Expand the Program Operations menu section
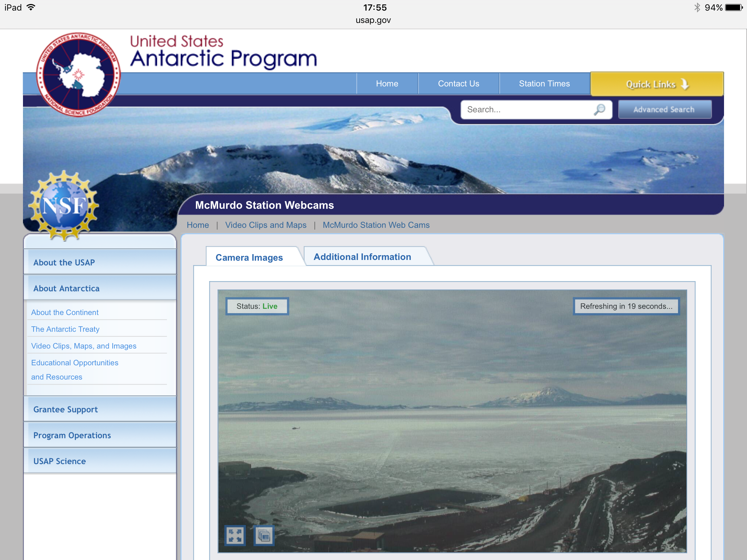This screenshot has height=560, width=747. pos(100,435)
